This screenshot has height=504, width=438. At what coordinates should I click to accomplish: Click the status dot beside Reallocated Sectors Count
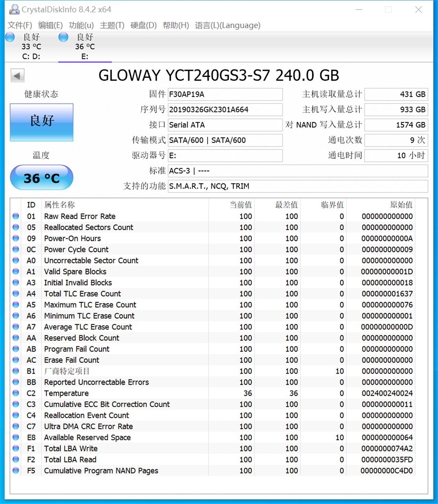tap(15, 227)
